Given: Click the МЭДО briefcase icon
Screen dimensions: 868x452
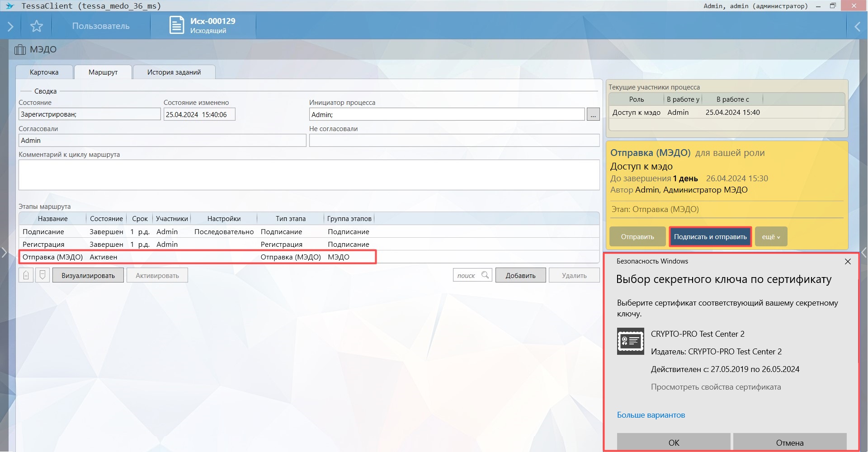Looking at the screenshot, I should click(x=20, y=50).
